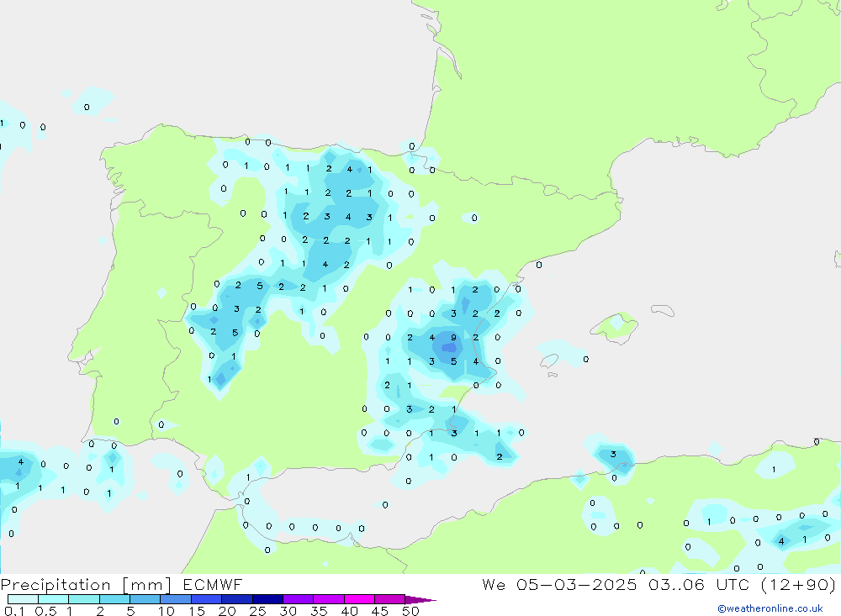Click the legend label "20"

point(227,611)
